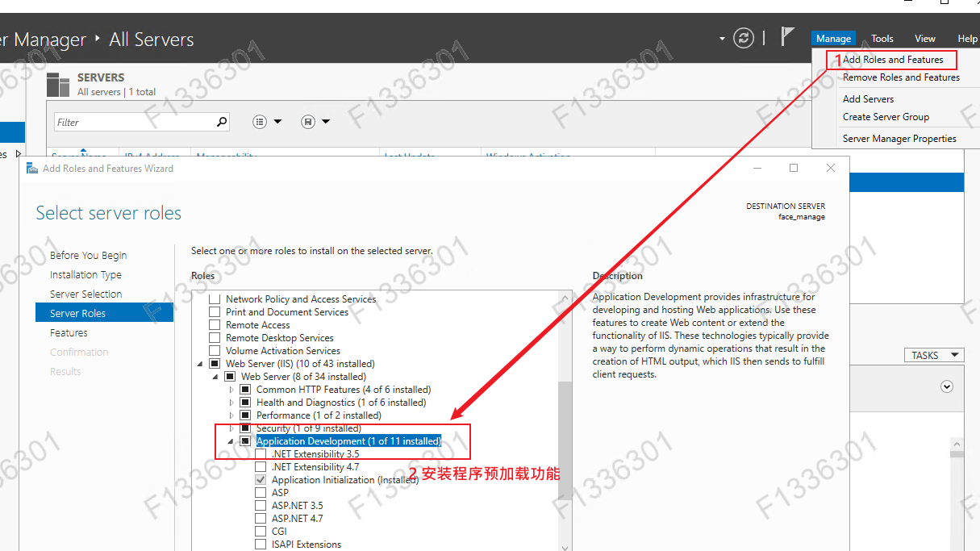The height and width of the screenshot is (551, 980).
Task: Open the notifications flag in Server Manager
Action: click(x=787, y=36)
